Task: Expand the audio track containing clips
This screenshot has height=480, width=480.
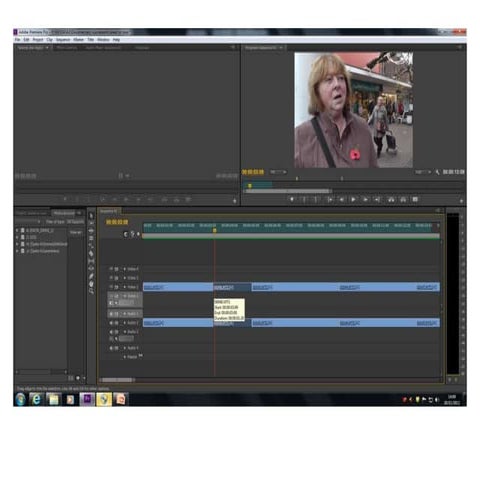Action: tap(125, 323)
